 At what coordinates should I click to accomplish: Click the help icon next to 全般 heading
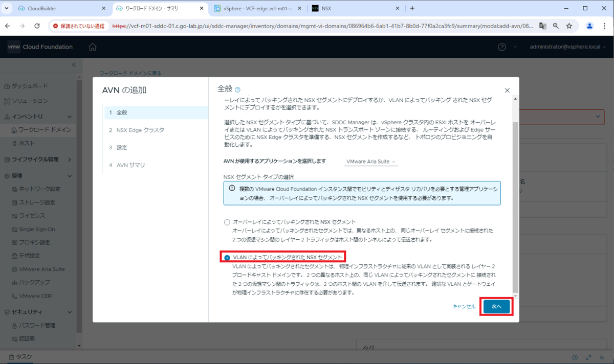tap(237, 89)
